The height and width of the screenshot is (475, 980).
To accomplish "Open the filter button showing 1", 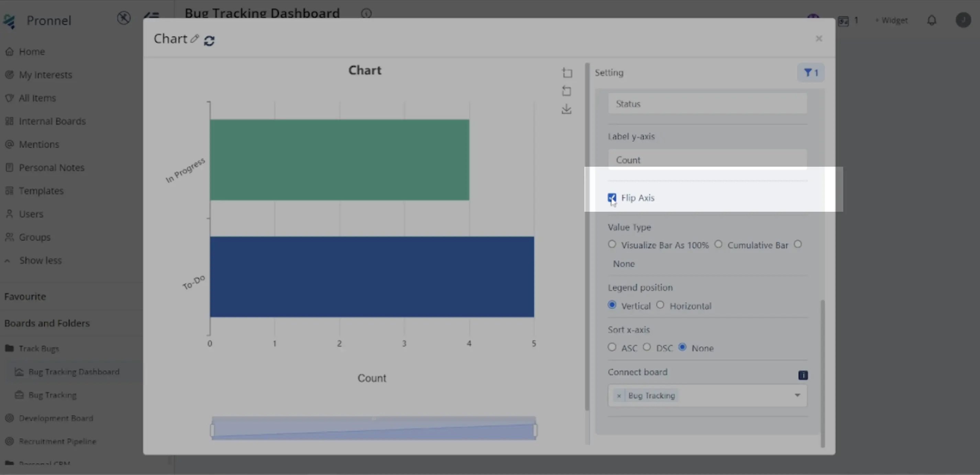I will click(x=811, y=72).
